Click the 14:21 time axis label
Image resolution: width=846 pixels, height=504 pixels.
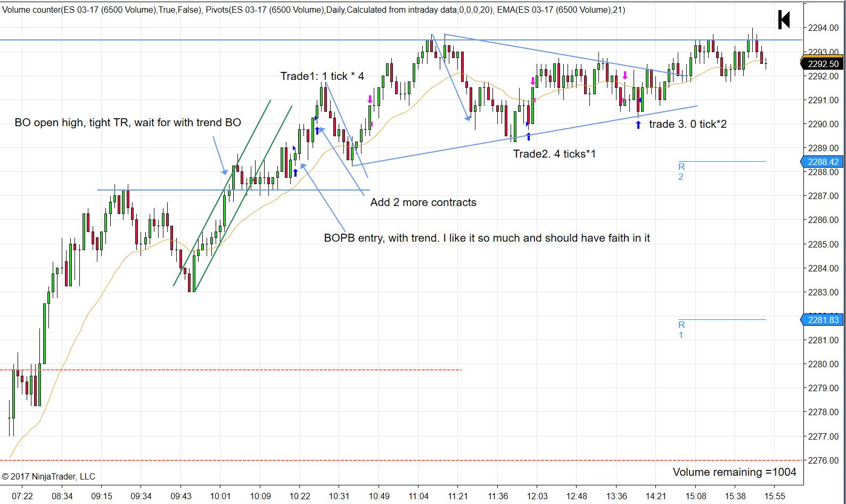(655, 496)
